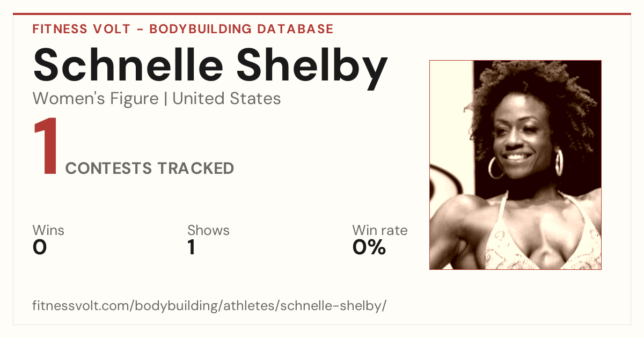644x338 pixels.
Task: Click the Wins value of 0
Action: pyautogui.click(x=40, y=247)
